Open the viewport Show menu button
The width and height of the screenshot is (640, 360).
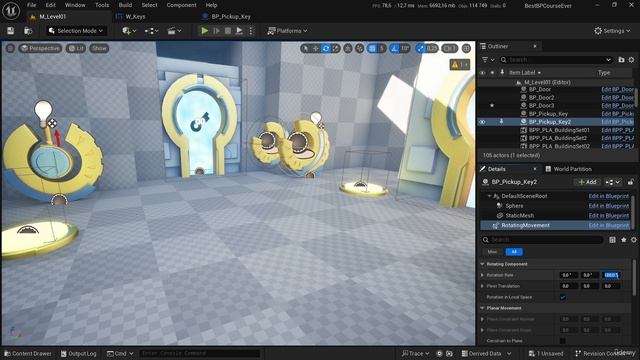99,48
